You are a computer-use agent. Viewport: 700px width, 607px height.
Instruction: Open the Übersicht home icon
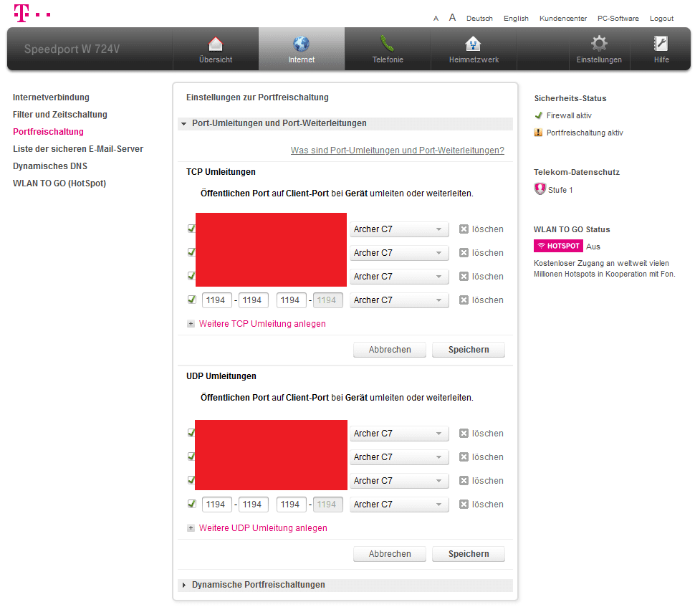pyautogui.click(x=216, y=44)
